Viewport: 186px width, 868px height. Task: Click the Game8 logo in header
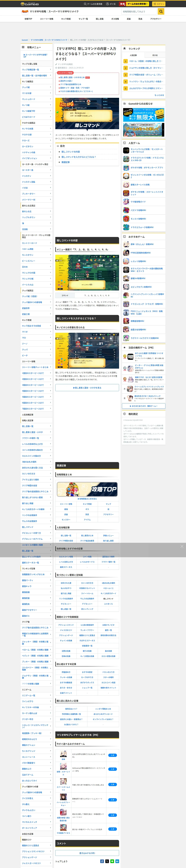click(x=30, y=4)
